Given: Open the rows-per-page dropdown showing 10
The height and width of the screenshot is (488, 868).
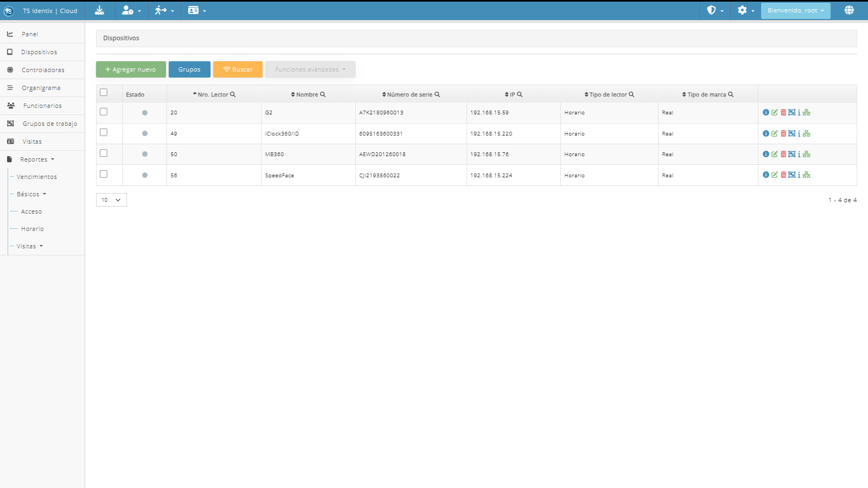Looking at the screenshot, I should [x=111, y=200].
